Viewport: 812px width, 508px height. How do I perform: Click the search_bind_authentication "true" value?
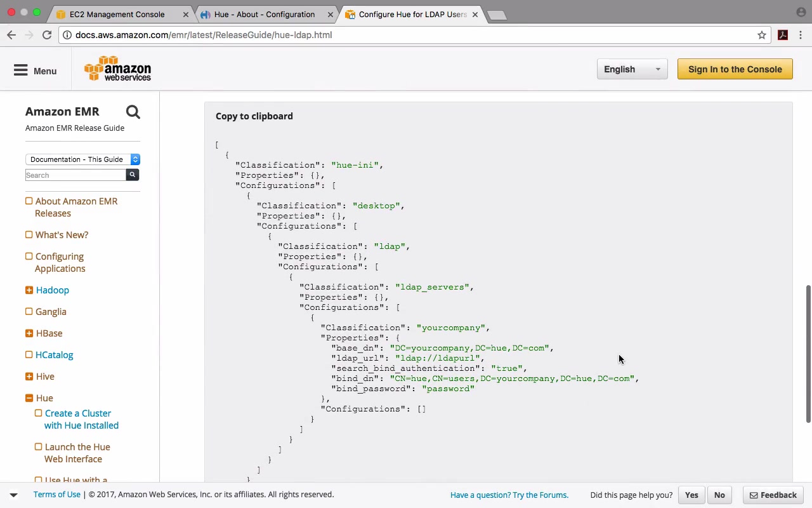[506, 368]
